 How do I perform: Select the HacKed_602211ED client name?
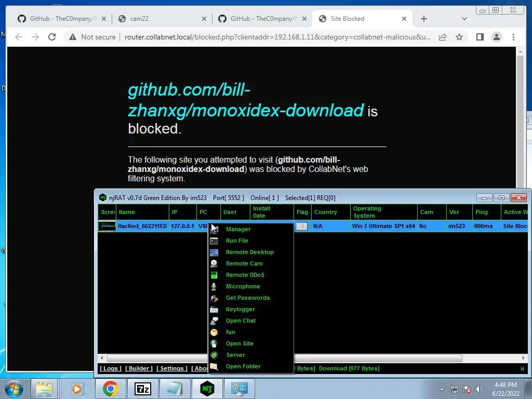(142, 227)
